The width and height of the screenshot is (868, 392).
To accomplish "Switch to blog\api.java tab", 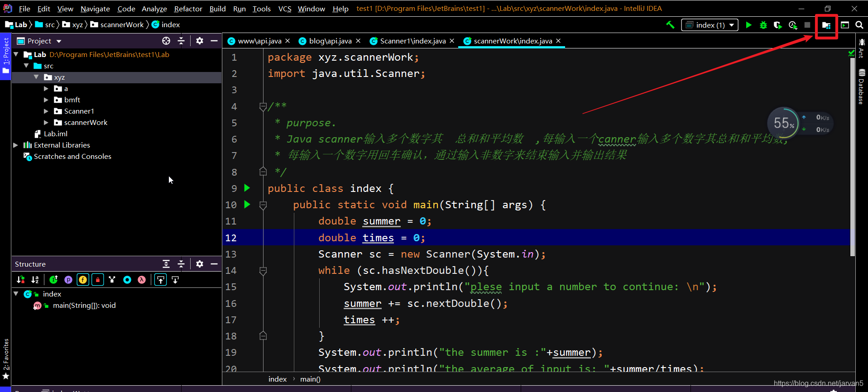I will coord(330,41).
